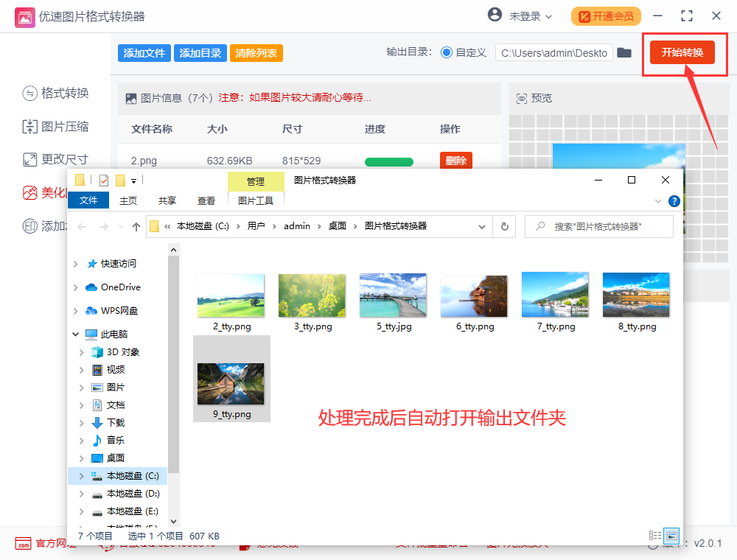Open recent locations dropdown arrow
Screen dimensions: 737x560
(x=122, y=227)
